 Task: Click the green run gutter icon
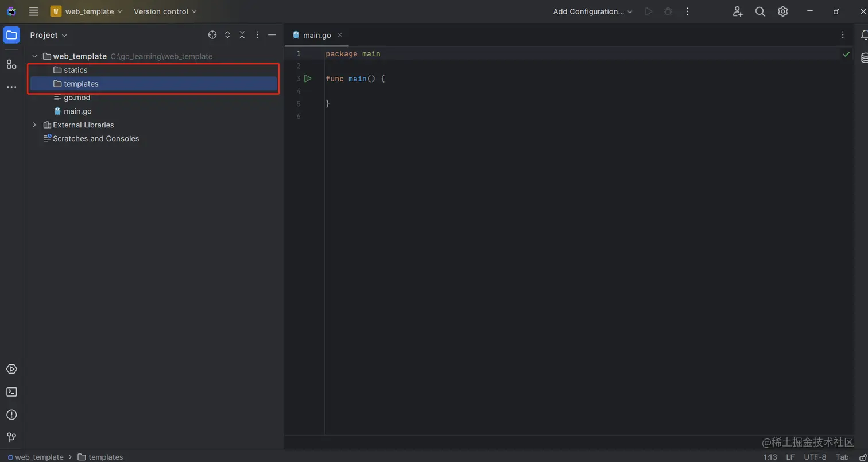[x=308, y=79]
